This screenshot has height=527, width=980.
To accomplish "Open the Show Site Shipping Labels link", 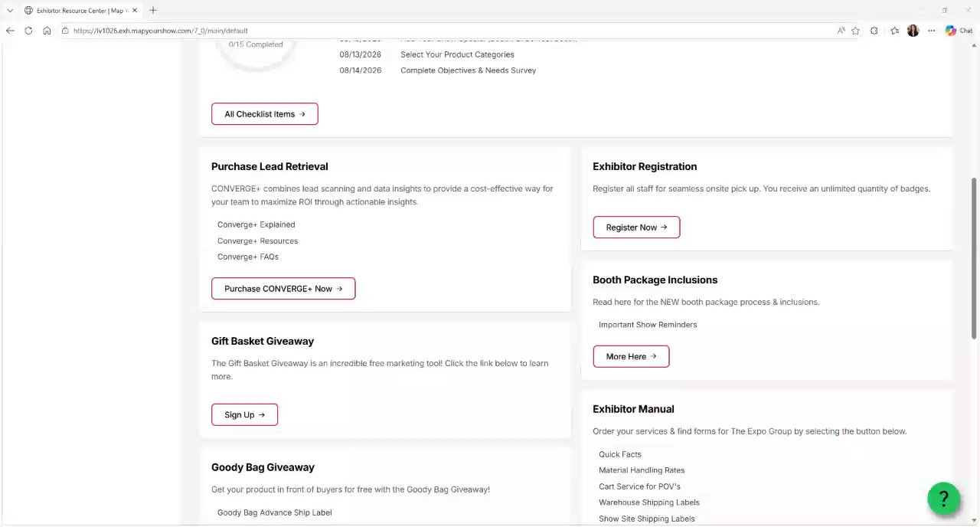I will point(647,519).
